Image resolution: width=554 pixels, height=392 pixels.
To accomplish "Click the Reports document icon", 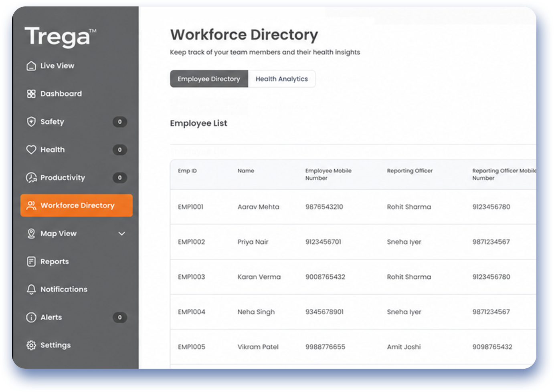I will (31, 261).
